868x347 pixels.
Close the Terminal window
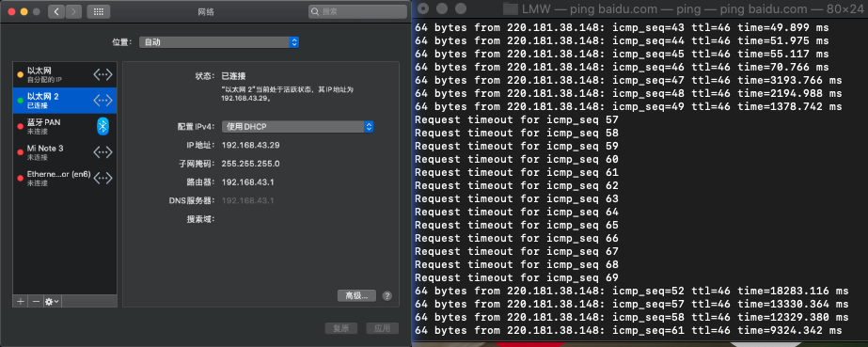point(423,8)
